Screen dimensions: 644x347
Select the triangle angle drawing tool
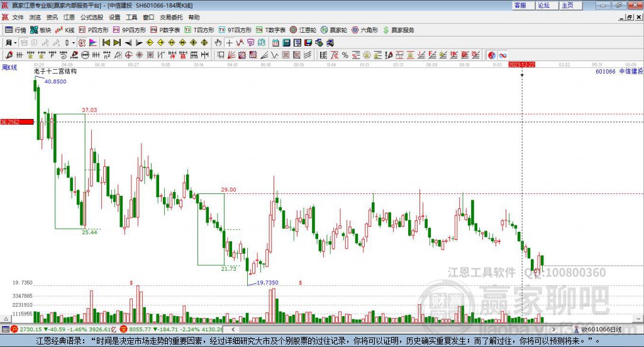118,55
